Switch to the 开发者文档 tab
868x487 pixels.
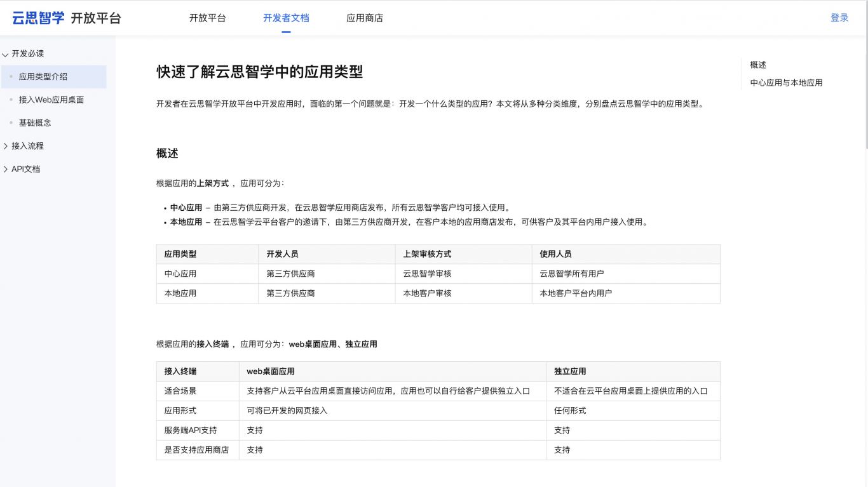click(x=286, y=18)
